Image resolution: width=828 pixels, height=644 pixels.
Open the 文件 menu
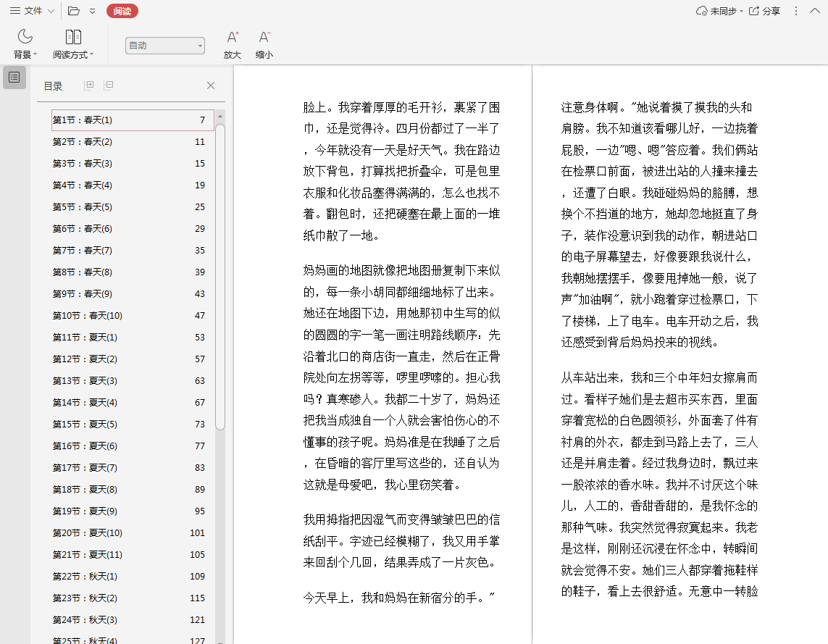pos(32,11)
